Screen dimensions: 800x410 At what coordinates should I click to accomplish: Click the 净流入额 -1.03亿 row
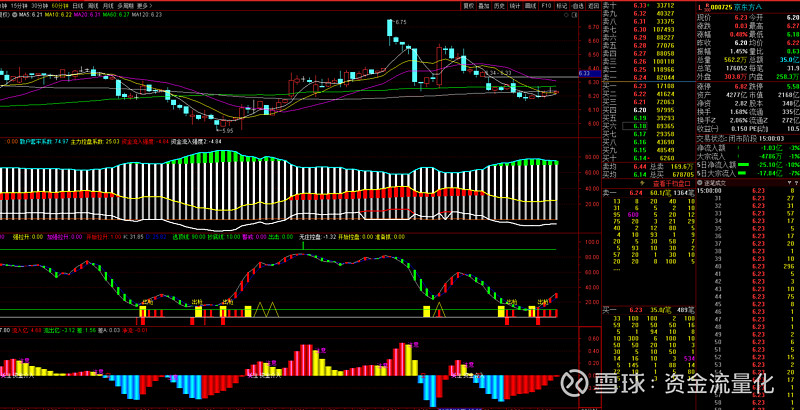[x=748, y=148]
